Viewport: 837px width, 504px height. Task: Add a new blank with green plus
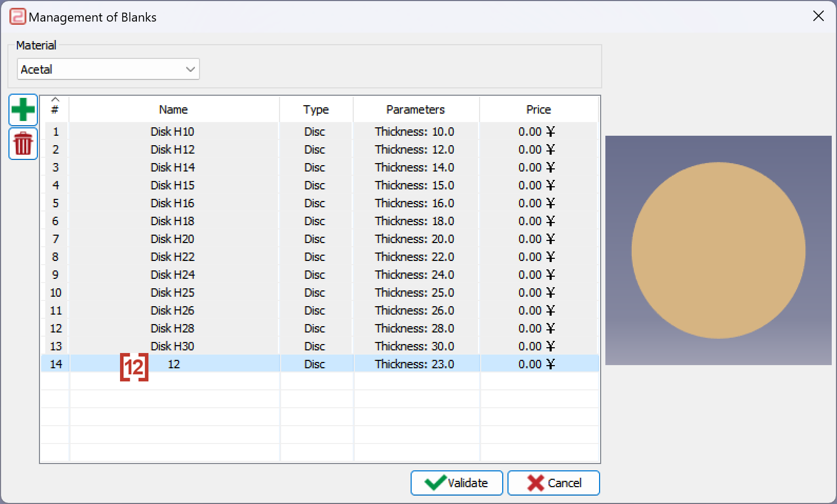pos(23,110)
